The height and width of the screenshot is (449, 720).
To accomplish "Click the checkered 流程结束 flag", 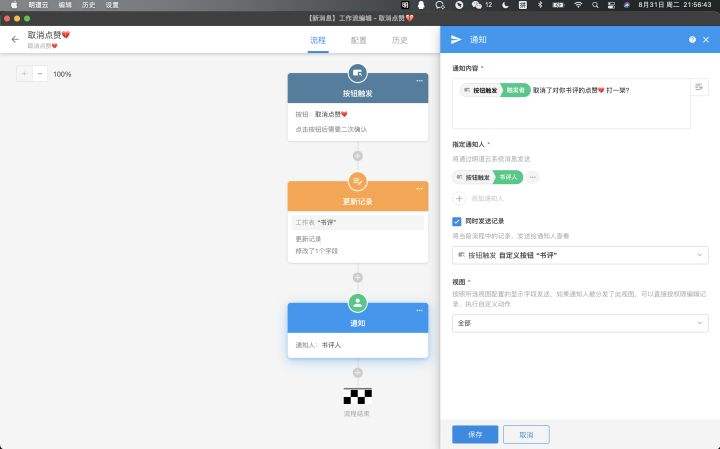I will click(358, 396).
